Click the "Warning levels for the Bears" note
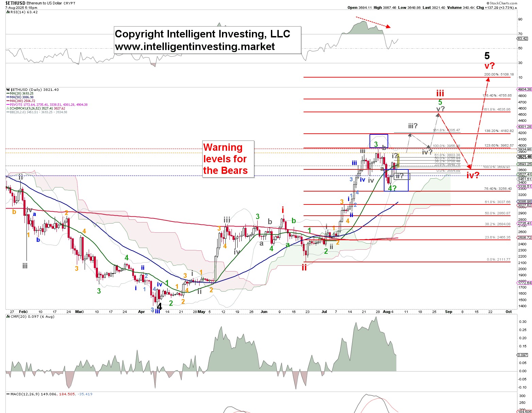 coord(228,159)
